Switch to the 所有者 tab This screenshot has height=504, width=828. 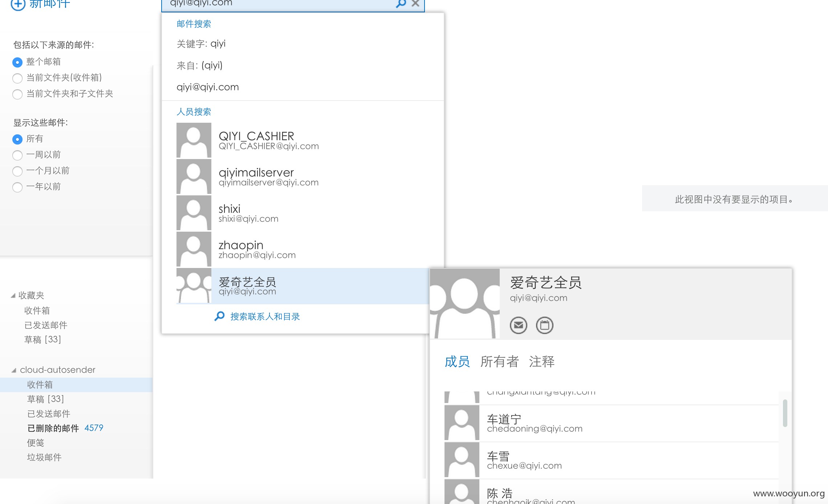tap(499, 362)
